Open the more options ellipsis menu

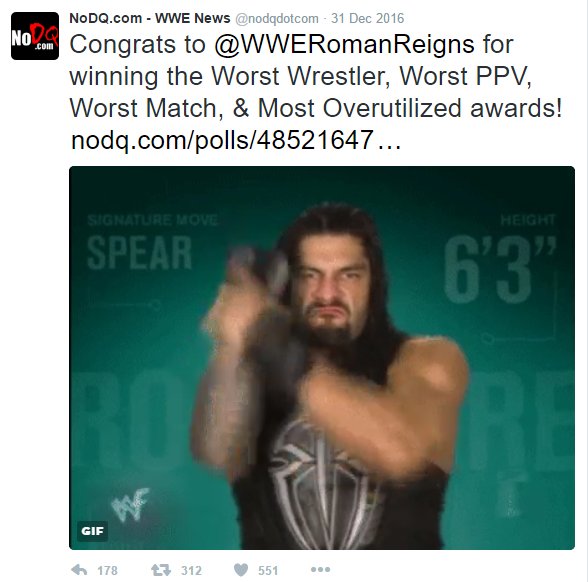pos(321,570)
